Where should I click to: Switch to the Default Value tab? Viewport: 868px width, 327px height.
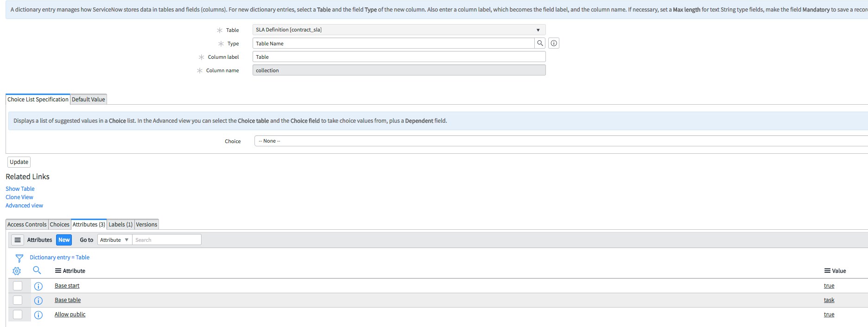point(89,100)
